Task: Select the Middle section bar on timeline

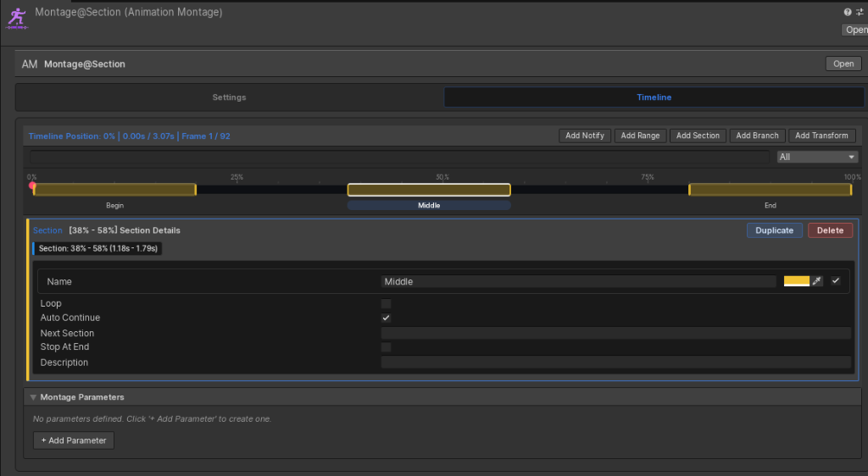Action: [x=429, y=190]
